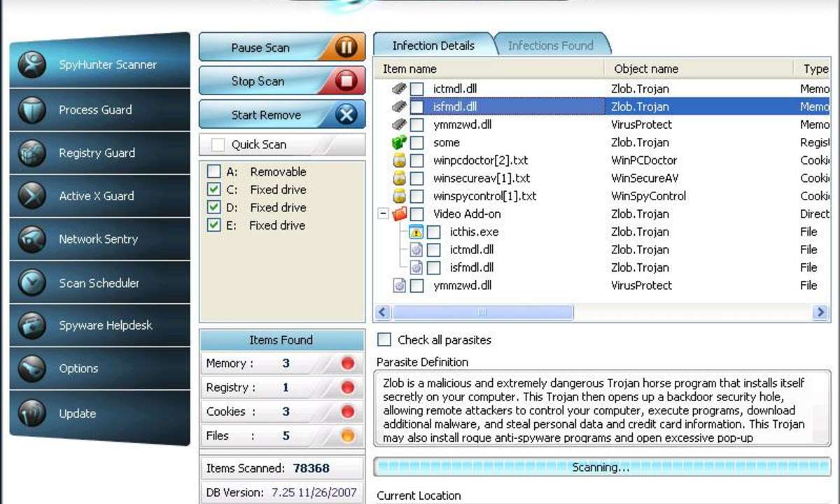Open the Process Guard section
The height and width of the screenshot is (504, 840).
(100, 110)
